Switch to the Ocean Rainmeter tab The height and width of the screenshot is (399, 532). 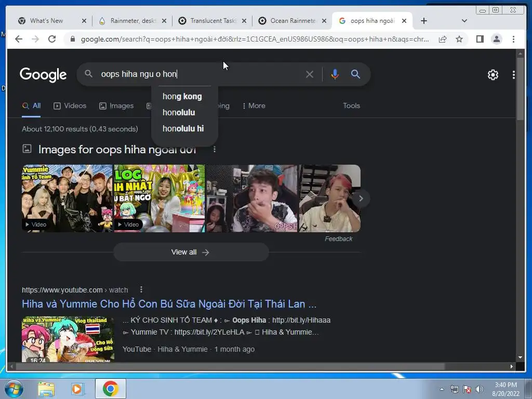[293, 21]
